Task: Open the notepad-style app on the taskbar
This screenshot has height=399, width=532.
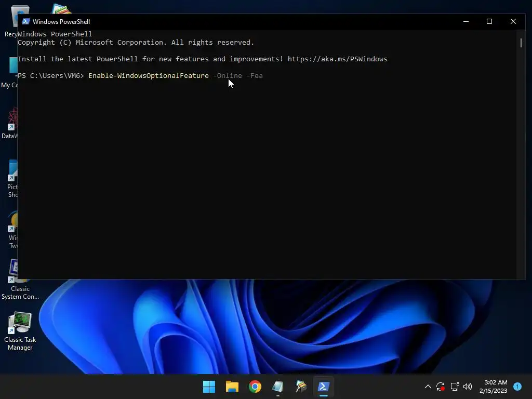Action: [277, 387]
